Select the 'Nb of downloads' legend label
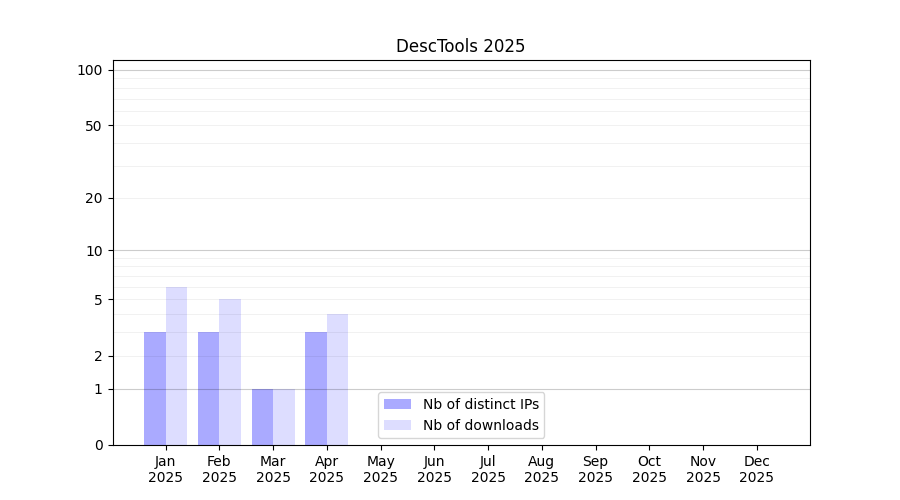Image resolution: width=900 pixels, height=500 pixels. pyautogui.click(x=480, y=425)
